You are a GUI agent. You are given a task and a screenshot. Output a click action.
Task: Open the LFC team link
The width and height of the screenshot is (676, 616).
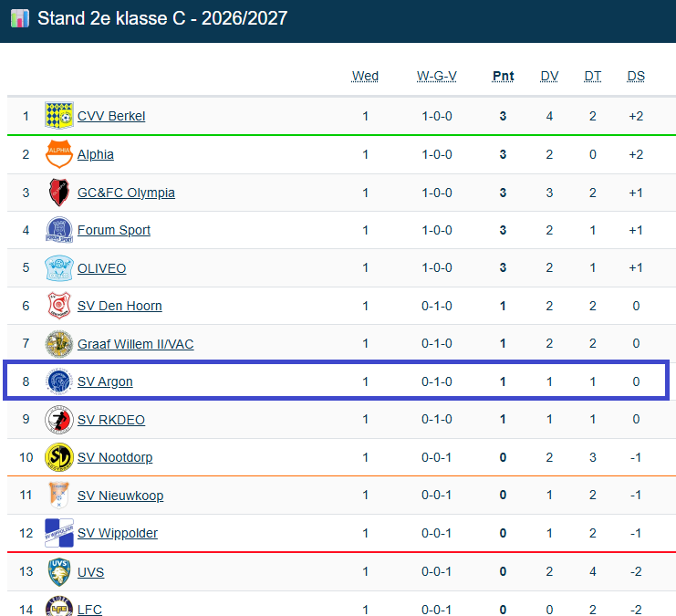coord(89,610)
